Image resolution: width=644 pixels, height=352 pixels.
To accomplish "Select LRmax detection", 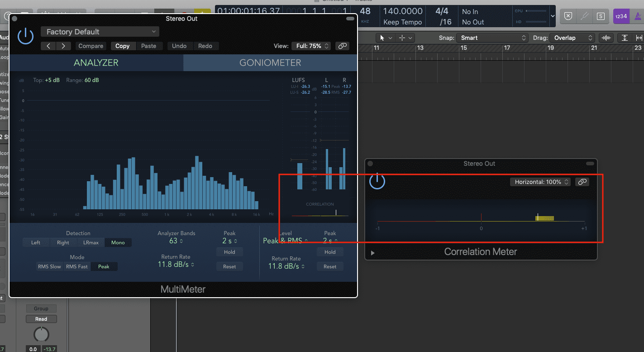I will coord(91,242).
